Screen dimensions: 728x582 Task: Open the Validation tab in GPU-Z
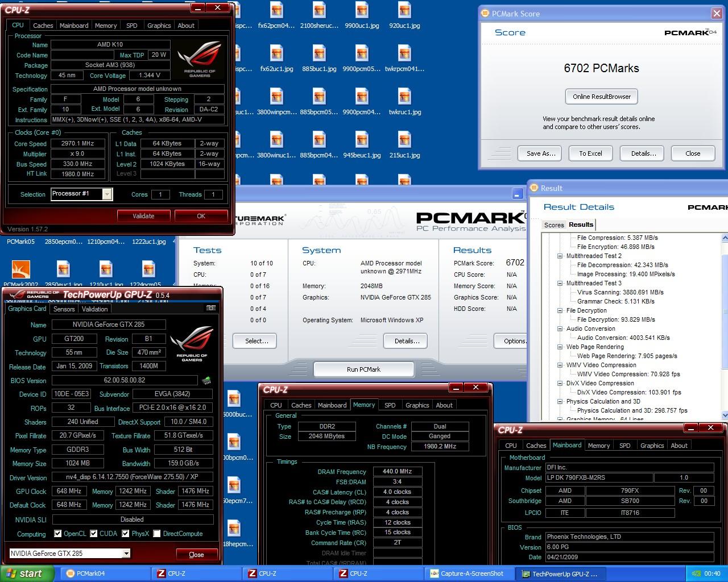pyautogui.click(x=94, y=309)
